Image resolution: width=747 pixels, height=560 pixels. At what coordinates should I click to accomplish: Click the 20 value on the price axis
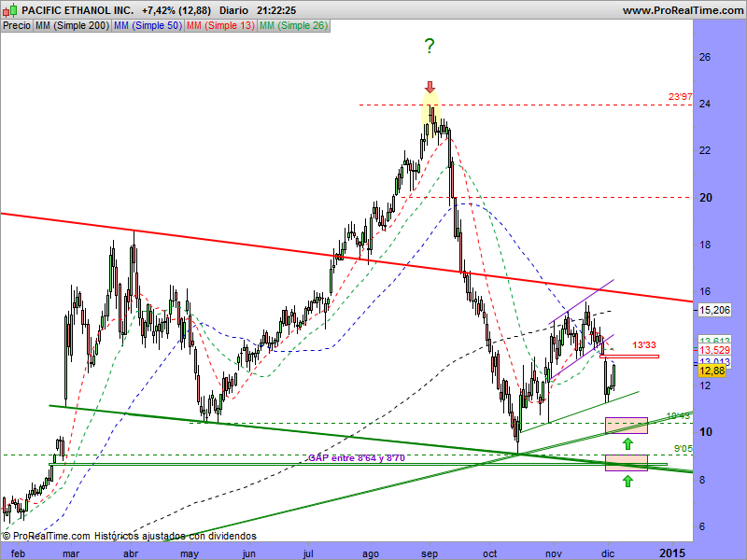(x=706, y=198)
